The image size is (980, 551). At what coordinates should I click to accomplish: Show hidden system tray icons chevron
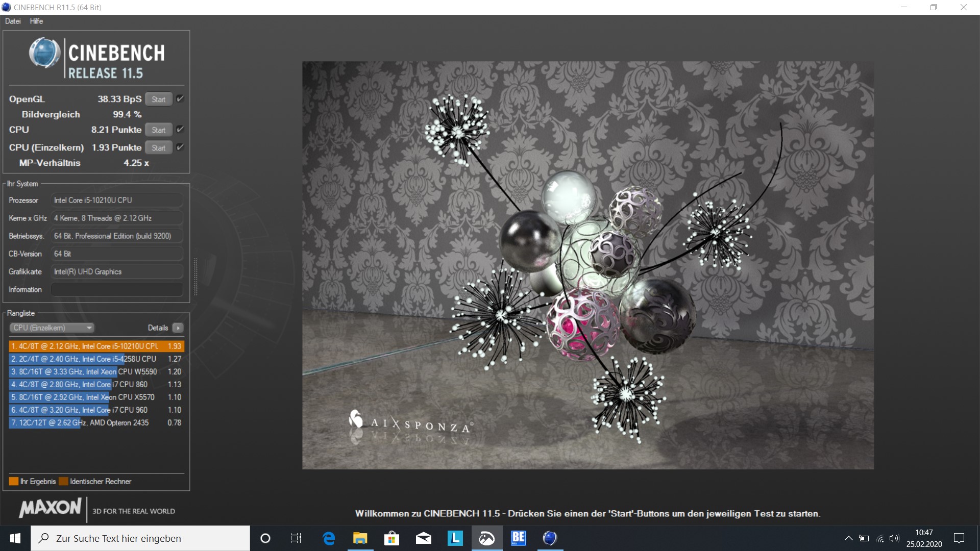click(x=848, y=538)
